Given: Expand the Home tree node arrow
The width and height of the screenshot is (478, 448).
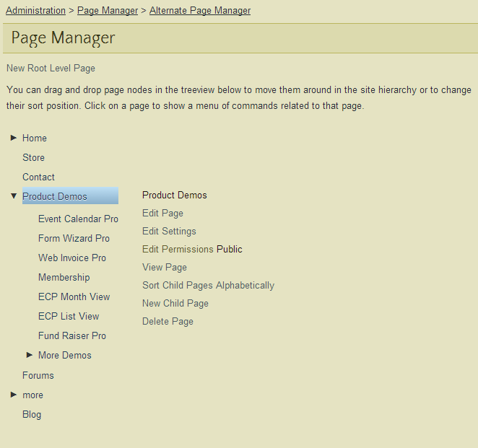Looking at the screenshot, I should (14, 138).
